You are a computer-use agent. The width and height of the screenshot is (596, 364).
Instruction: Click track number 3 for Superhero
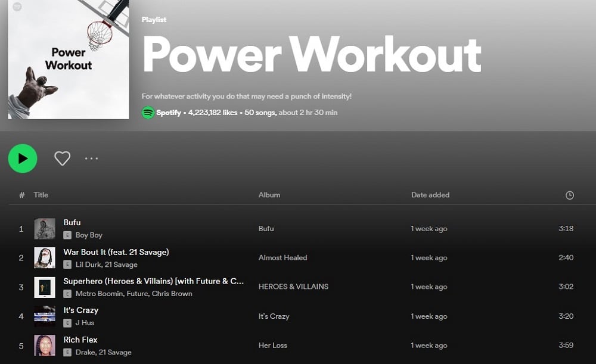(x=21, y=287)
